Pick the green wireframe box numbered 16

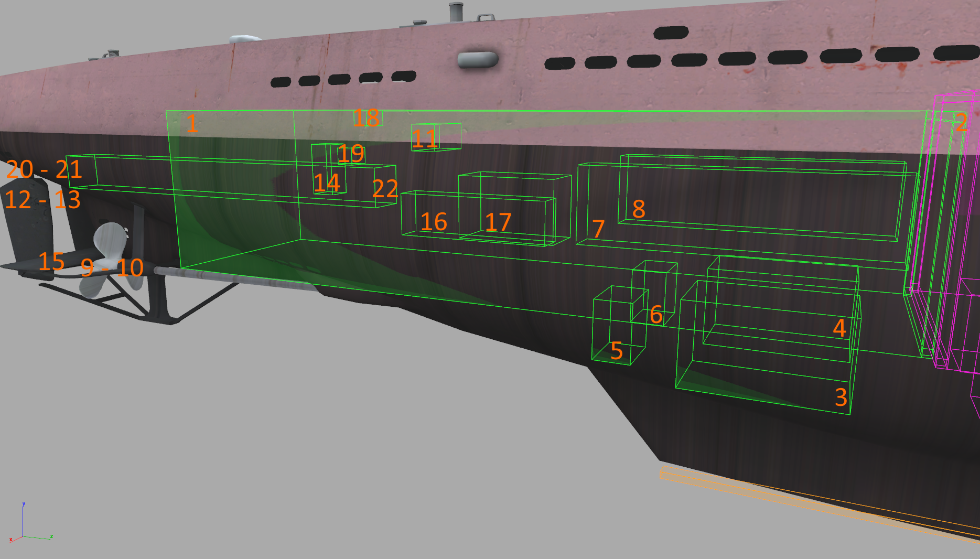(x=478, y=218)
